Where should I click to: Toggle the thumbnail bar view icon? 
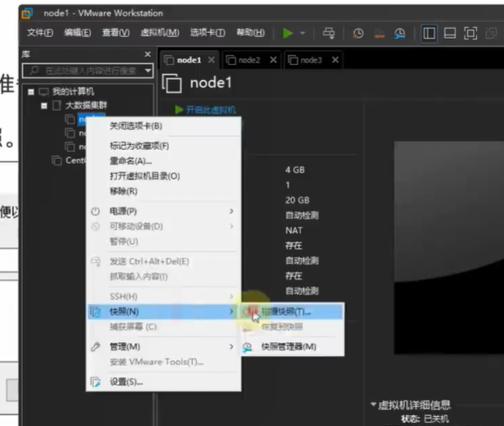click(x=450, y=33)
